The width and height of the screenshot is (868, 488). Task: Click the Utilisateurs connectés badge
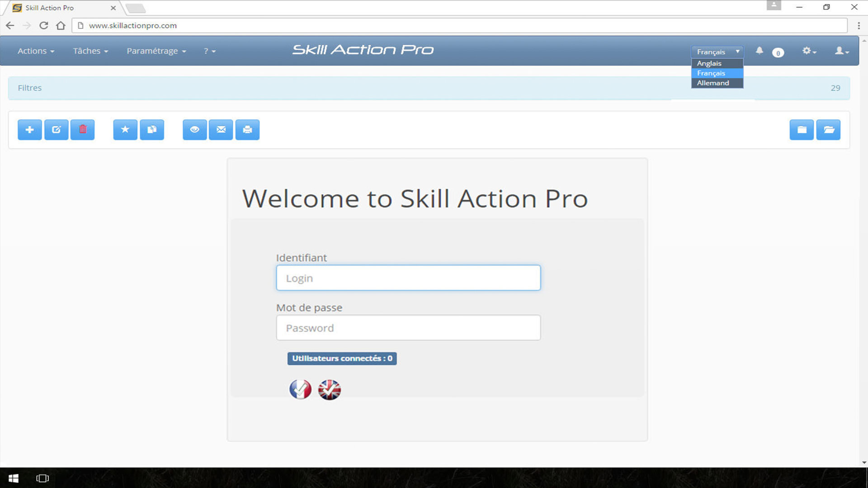pyautogui.click(x=342, y=358)
